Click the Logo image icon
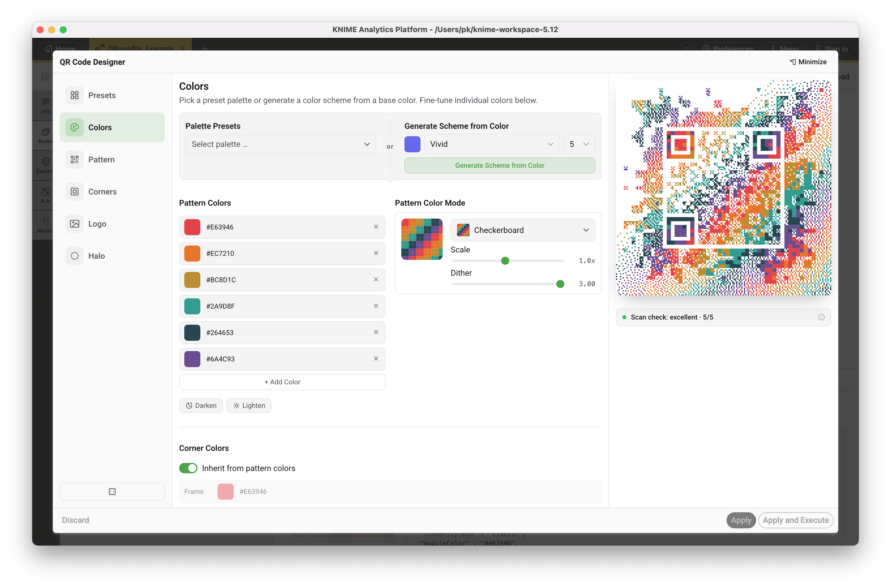This screenshot has width=891, height=588. (75, 224)
